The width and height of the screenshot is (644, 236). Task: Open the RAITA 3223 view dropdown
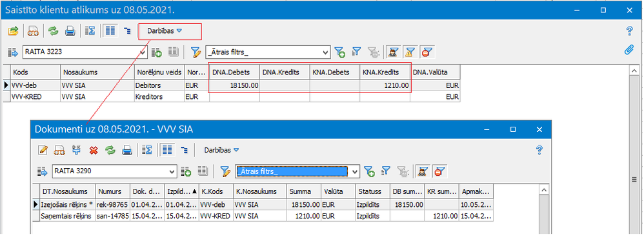click(x=143, y=52)
